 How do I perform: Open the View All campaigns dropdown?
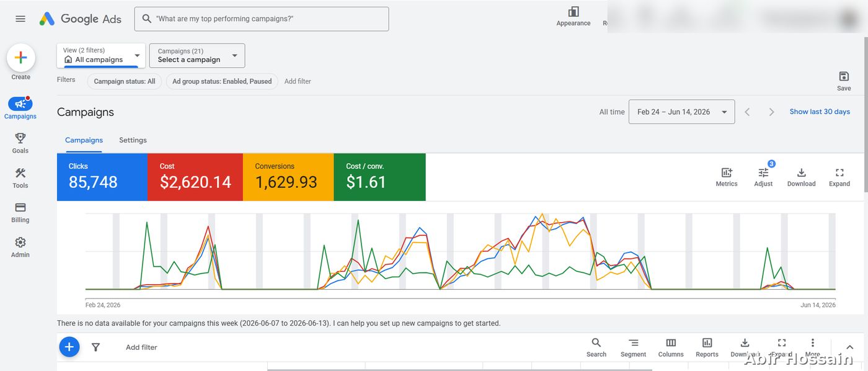(x=101, y=55)
